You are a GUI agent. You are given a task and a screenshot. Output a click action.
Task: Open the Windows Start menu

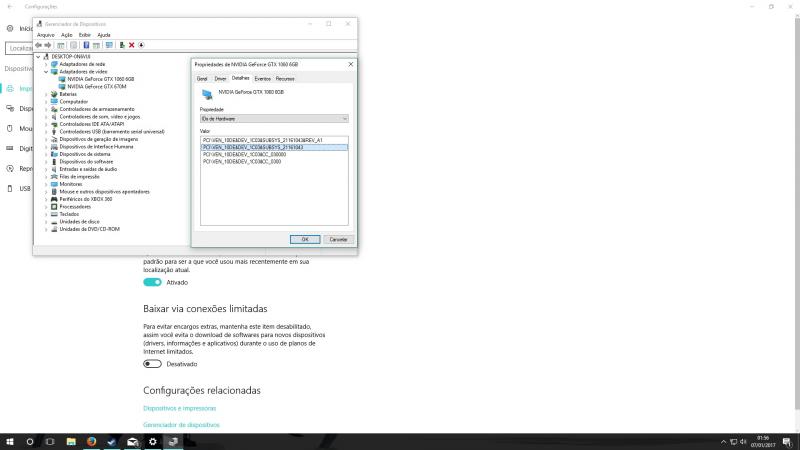[10, 442]
